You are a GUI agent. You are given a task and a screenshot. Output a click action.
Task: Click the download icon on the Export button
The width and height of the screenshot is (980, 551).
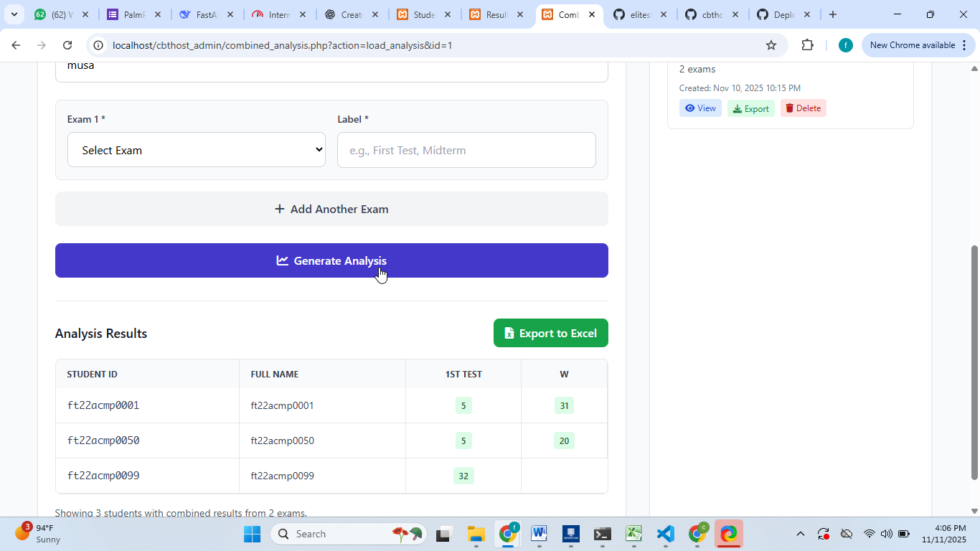click(738, 109)
